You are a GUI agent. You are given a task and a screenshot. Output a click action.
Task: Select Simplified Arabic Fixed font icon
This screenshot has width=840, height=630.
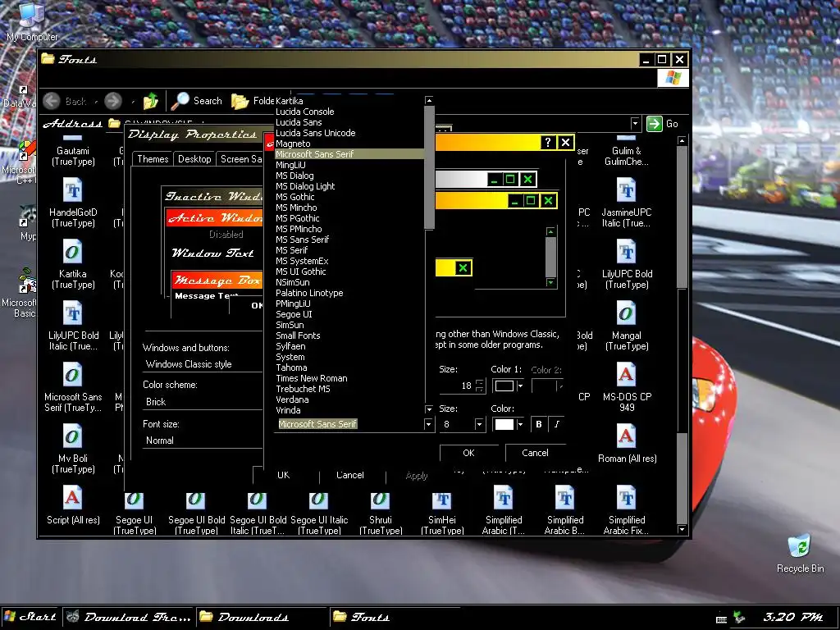pos(626,510)
